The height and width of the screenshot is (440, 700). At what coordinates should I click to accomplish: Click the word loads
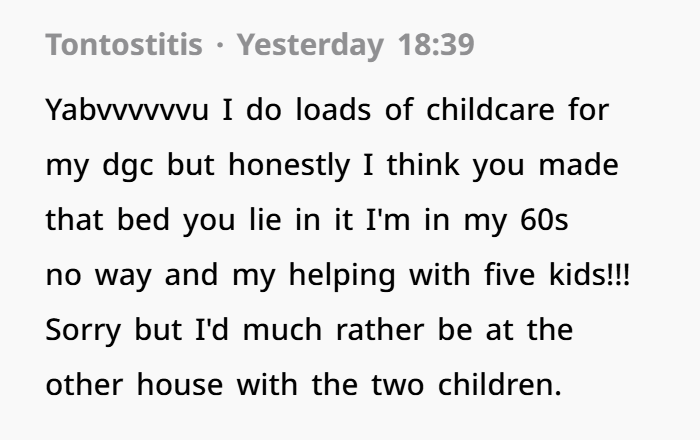coord(333,109)
